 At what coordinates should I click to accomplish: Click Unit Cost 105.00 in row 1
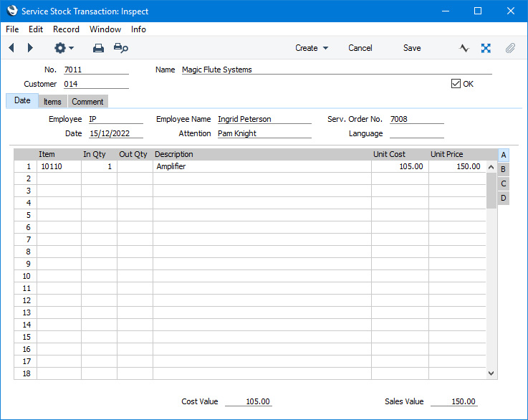[400, 166]
